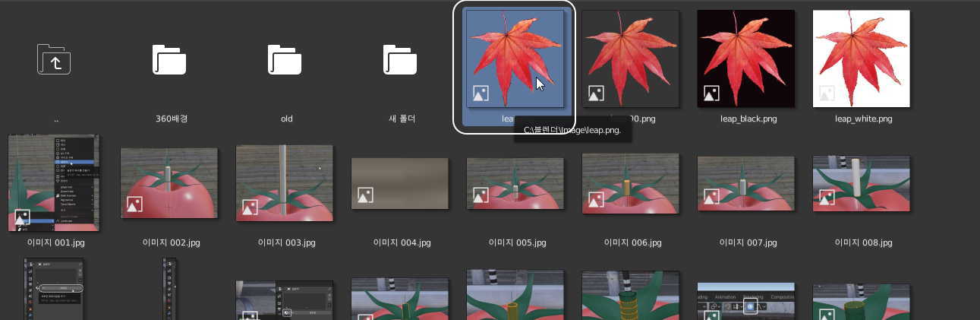This screenshot has height=320, width=980.
Task: Select the 이미지 006.jpg thumbnail
Action: (631, 183)
